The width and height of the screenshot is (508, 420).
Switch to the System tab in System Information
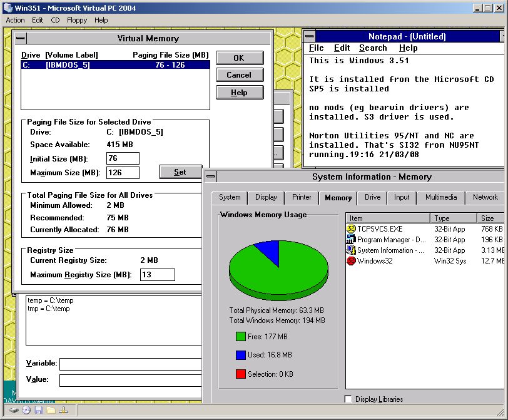click(230, 197)
